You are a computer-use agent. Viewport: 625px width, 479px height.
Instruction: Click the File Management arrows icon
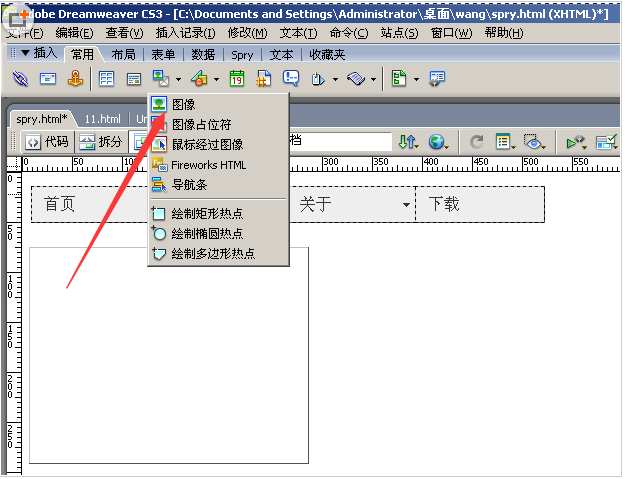(409, 141)
